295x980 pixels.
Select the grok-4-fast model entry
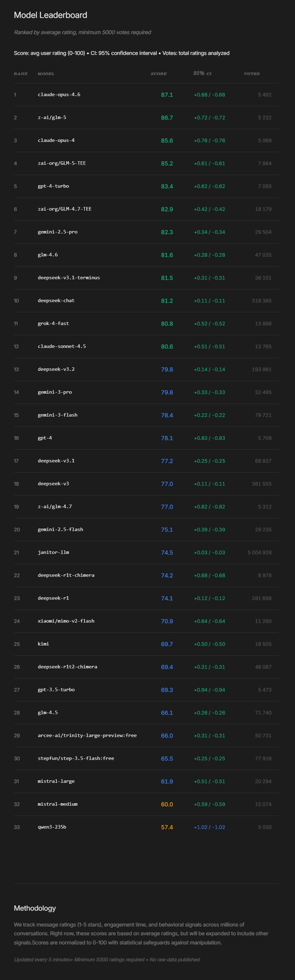pos(53,323)
